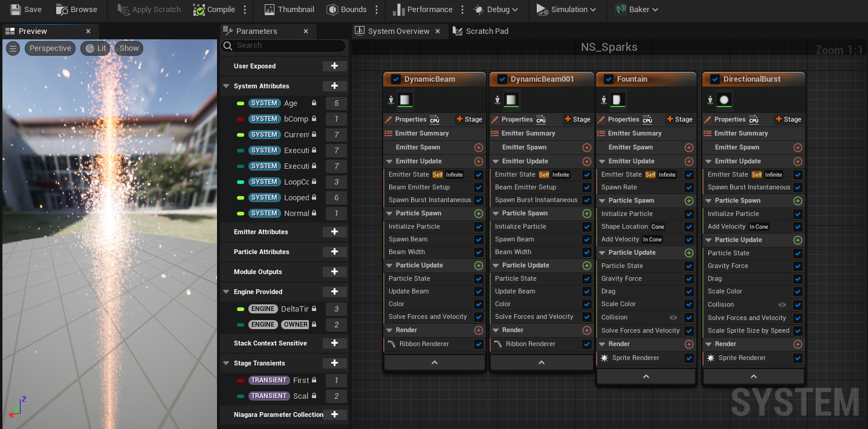Image resolution: width=868 pixels, height=429 pixels.
Task: Toggle Collision debug eye in DirectionalBurst
Action: [x=782, y=305]
